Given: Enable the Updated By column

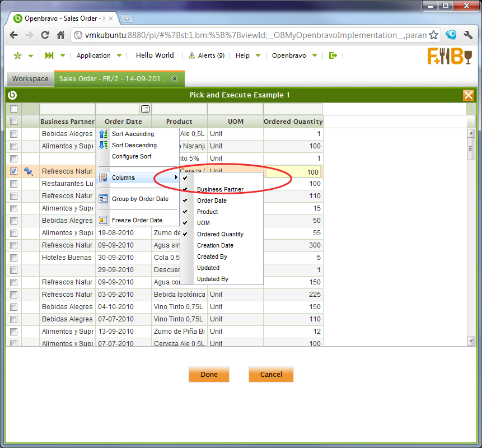Looking at the screenshot, I should coord(213,279).
